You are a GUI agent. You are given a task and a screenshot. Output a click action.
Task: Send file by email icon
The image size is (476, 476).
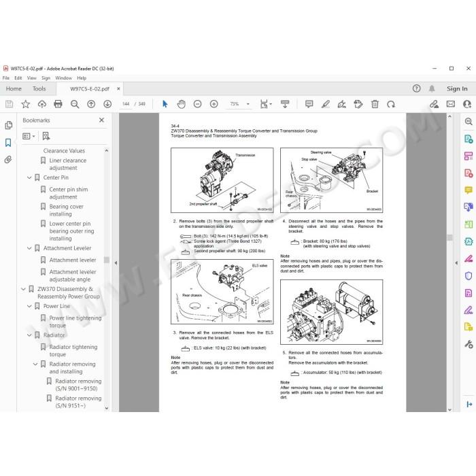click(451, 104)
